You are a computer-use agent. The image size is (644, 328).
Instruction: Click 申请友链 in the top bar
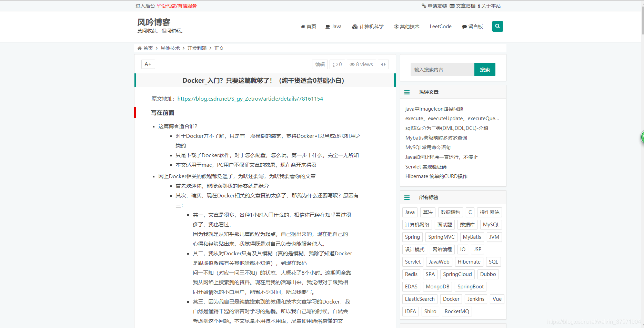point(434,6)
